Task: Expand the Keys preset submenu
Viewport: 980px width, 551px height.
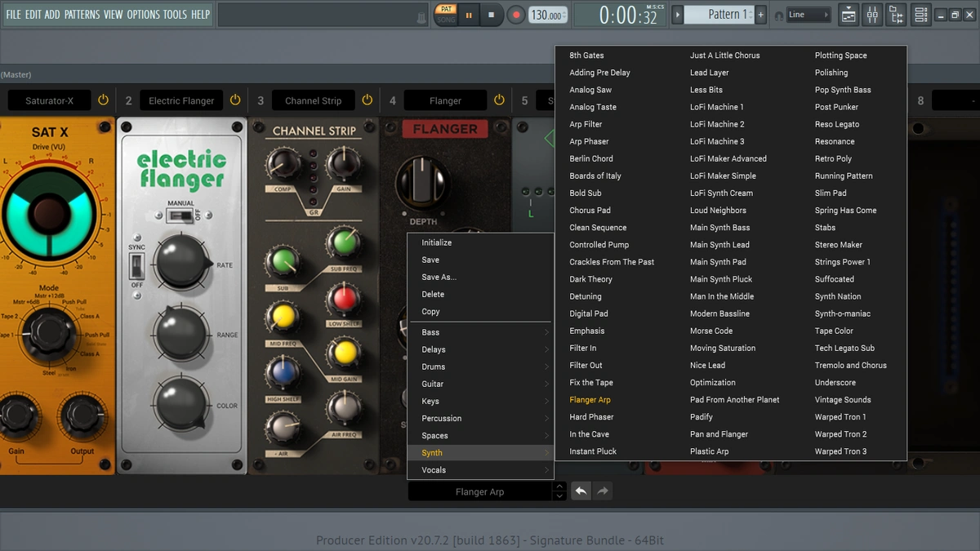Action: click(x=481, y=401)
